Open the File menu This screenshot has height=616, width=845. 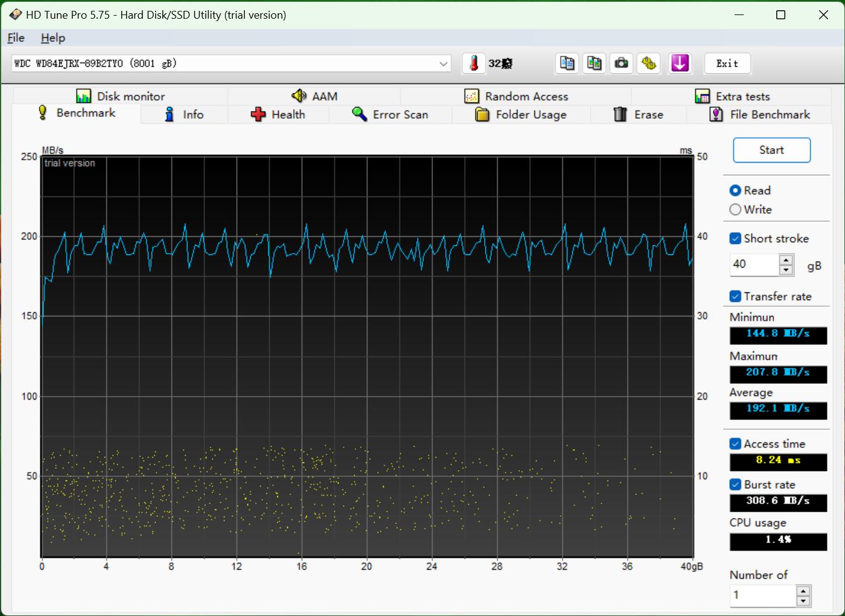pos(16,38)
